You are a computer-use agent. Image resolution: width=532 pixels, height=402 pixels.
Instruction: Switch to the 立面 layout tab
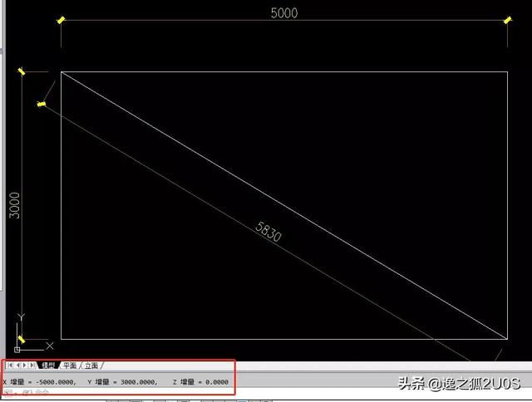tap(91, 365)
